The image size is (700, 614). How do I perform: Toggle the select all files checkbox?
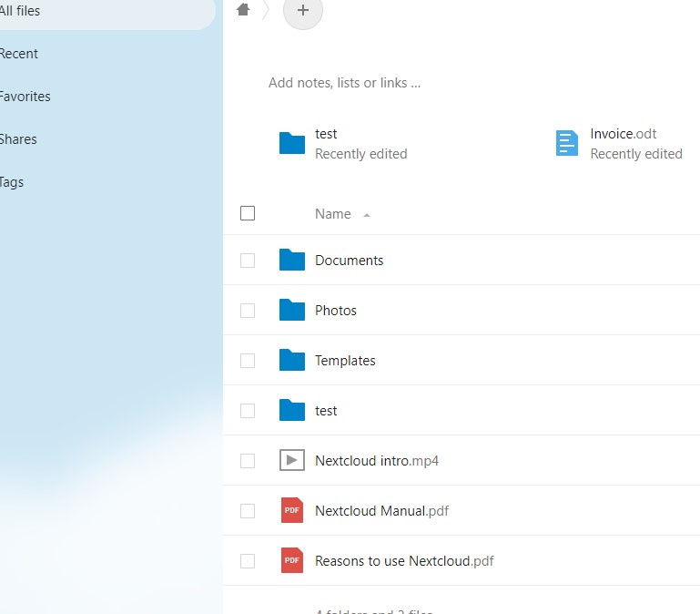tap(248, 213)
